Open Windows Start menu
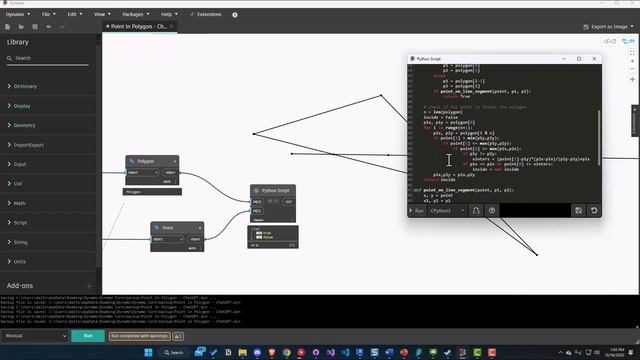 coord(149,352)
